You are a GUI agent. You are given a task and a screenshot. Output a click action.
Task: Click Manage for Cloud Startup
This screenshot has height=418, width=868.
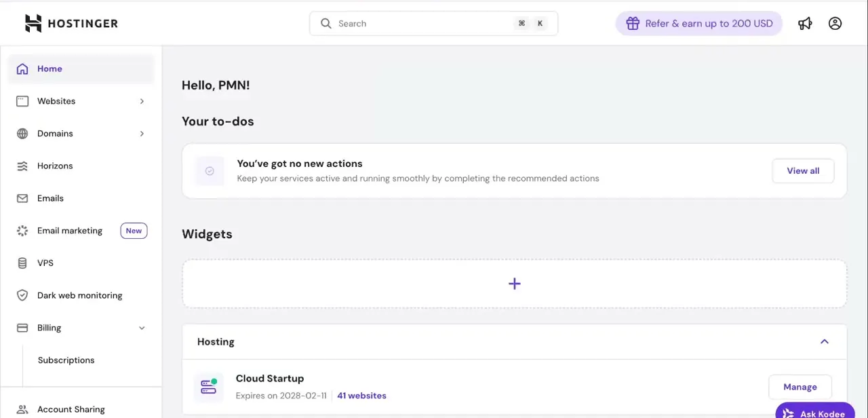[800, 387]
